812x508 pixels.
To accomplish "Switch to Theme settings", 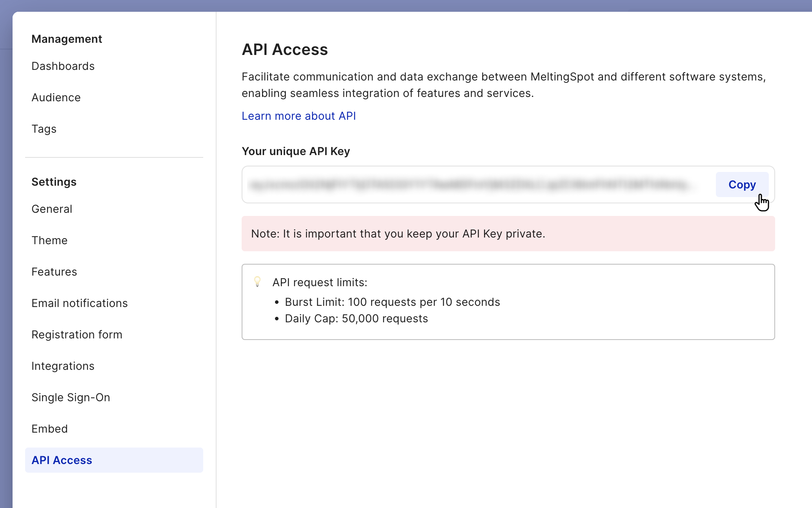I will (x=49, y=240).
